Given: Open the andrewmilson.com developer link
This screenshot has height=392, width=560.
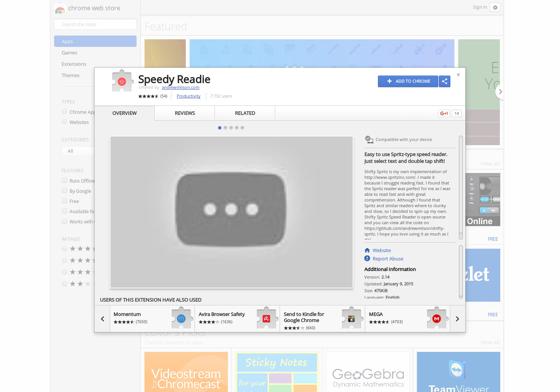Looking at the screenshot, I should click(x=180, y=87).
